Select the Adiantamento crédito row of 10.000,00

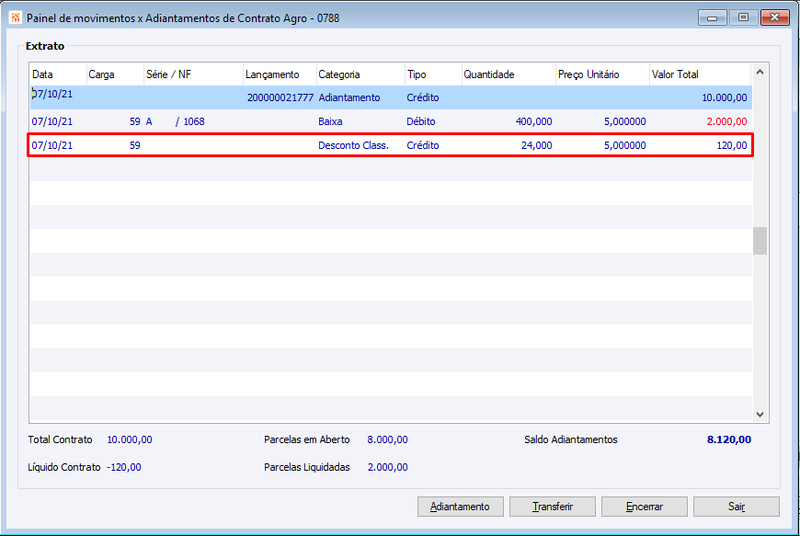click(x=391, y=97)
